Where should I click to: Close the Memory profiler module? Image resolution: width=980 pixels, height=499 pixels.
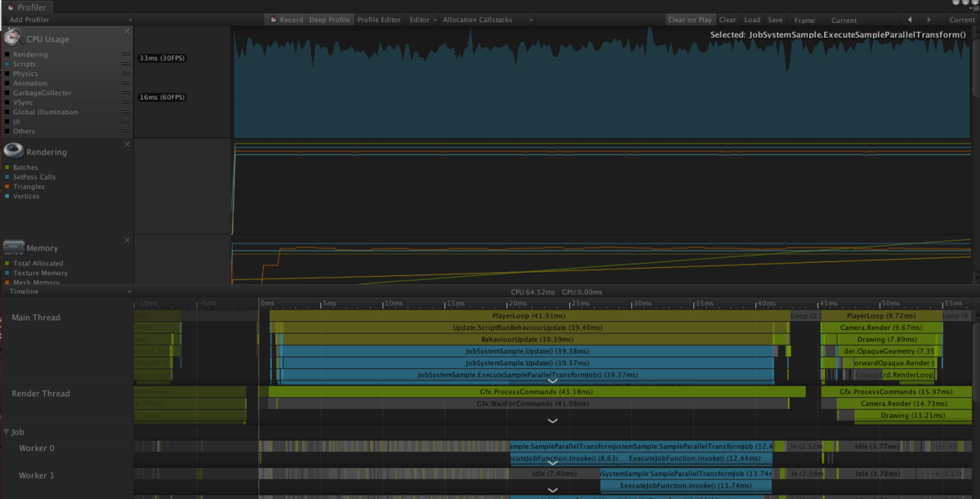pos(127,241)
